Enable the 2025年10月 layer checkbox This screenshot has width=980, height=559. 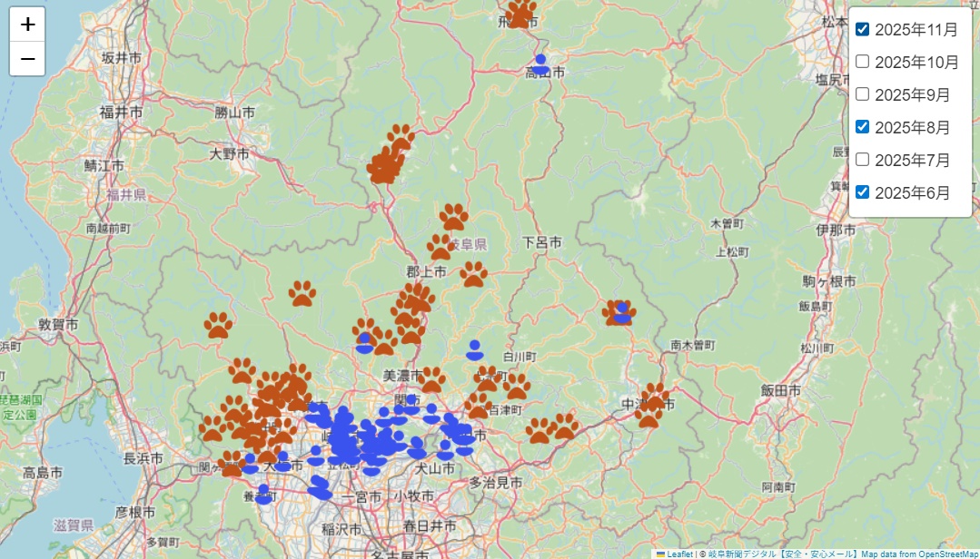pyautogui.click(x=863, y=62)
